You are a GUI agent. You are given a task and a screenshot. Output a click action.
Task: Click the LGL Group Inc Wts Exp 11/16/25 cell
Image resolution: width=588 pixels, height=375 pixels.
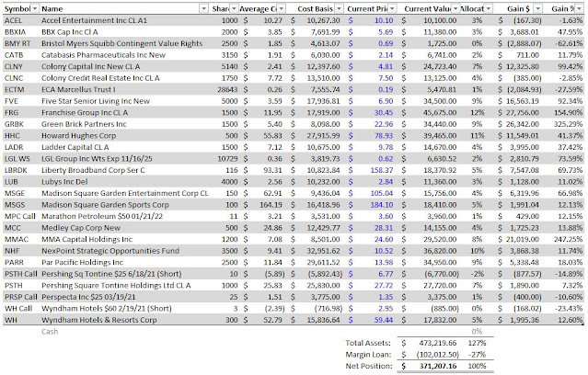coord(97,159)
